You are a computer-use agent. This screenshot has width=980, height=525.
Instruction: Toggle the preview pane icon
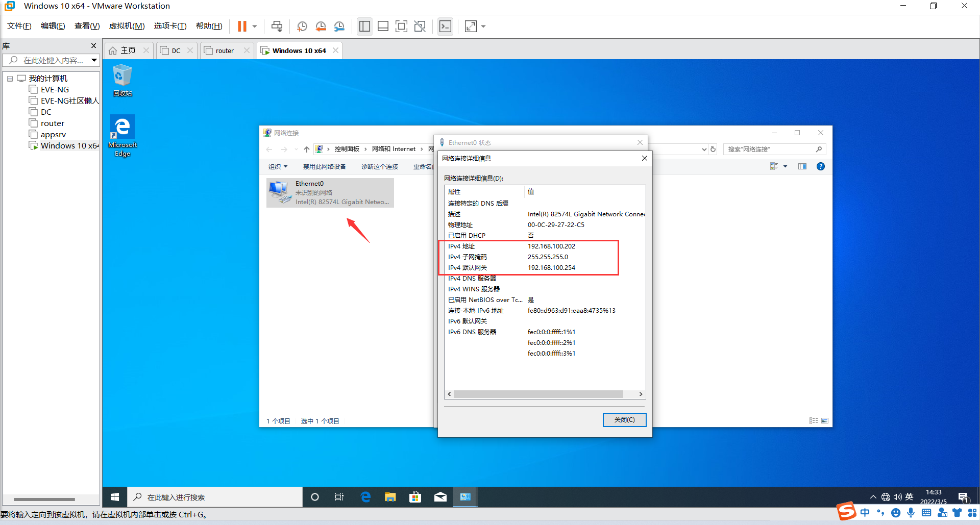802,166
